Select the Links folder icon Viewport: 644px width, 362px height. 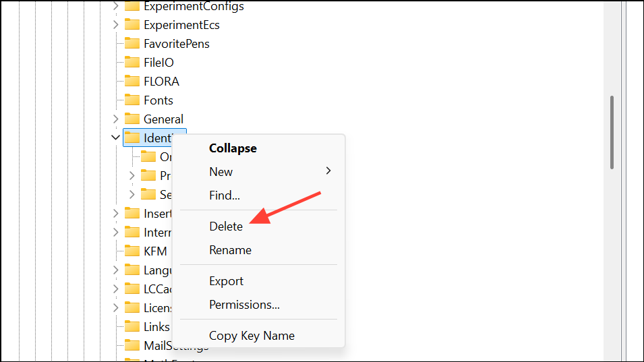point(132,327)
